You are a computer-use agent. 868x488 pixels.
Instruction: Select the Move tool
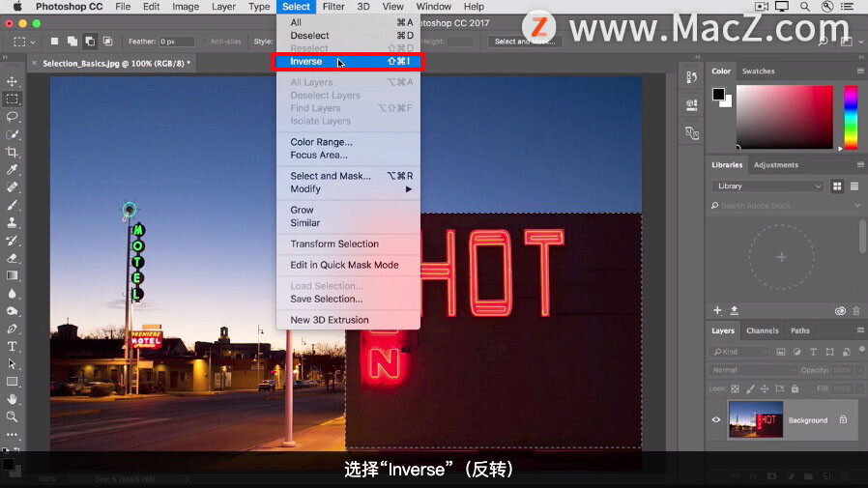pyautogui.click(x=12, y=81)
